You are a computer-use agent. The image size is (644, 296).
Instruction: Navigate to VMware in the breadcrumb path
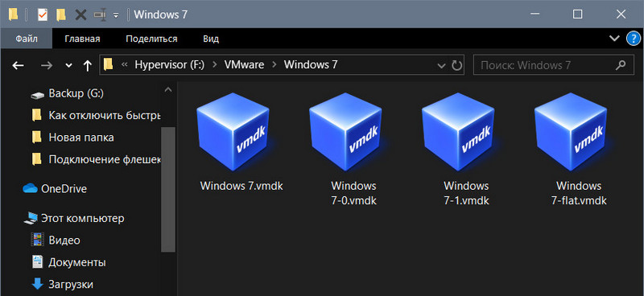[x=244, y=65]
